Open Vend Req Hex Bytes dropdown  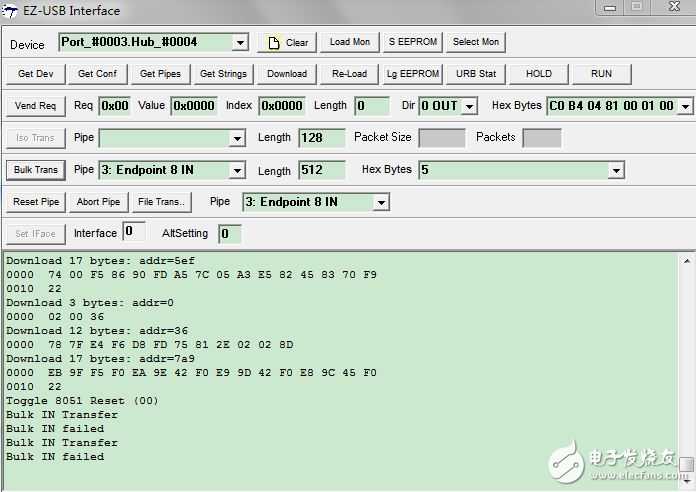[685, 107]
